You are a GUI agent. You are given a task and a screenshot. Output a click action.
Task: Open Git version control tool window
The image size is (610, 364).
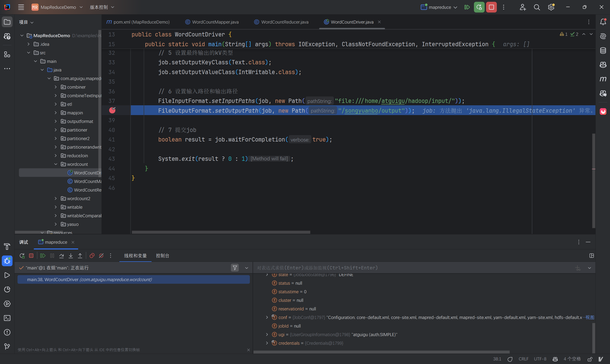[7, 346]
